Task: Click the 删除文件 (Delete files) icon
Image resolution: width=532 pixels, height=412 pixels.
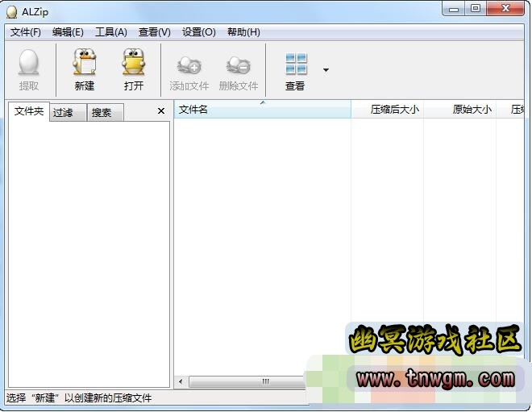Action: tap(238, 65)
